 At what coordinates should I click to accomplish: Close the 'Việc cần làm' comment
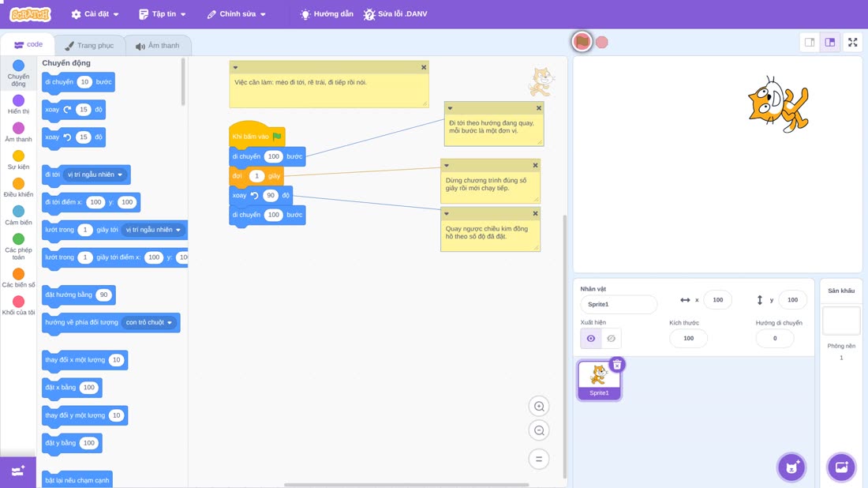click(424, 68)
